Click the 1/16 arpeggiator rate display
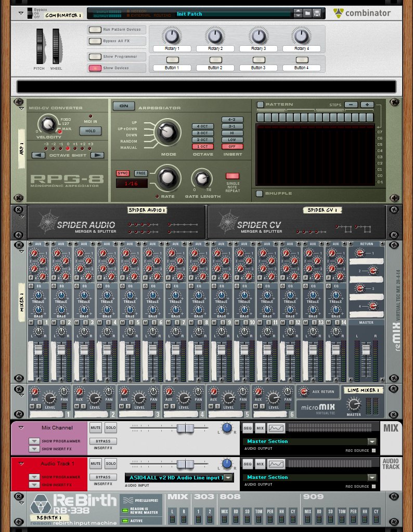 pos(131,183)
